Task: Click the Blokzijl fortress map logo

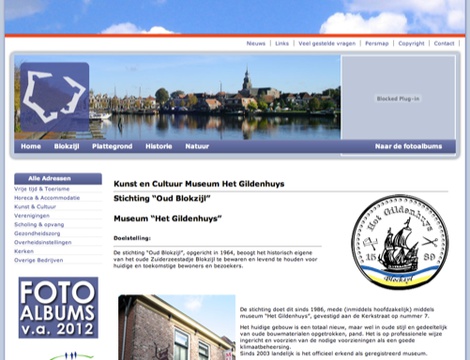Action: point(55,97)
